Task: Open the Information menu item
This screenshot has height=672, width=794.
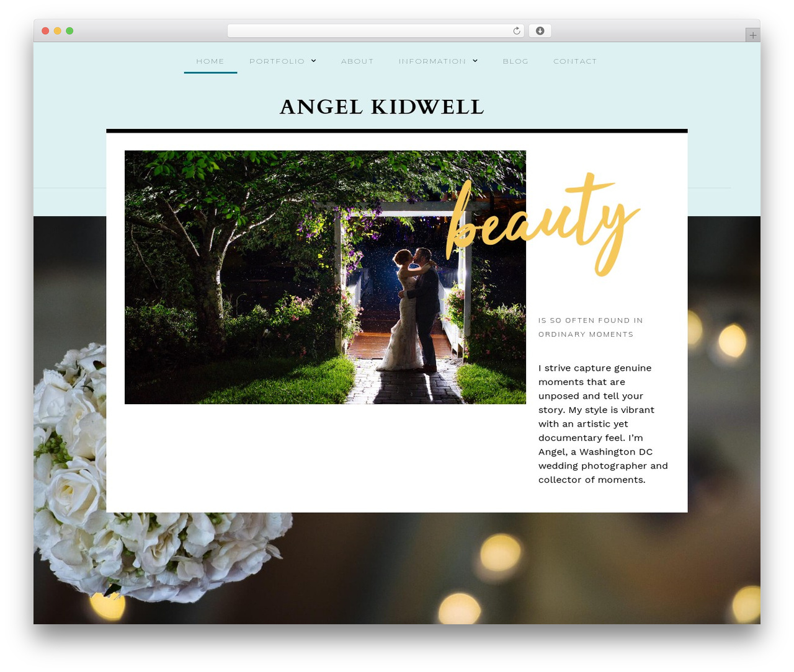Action: tap(432, 61)
